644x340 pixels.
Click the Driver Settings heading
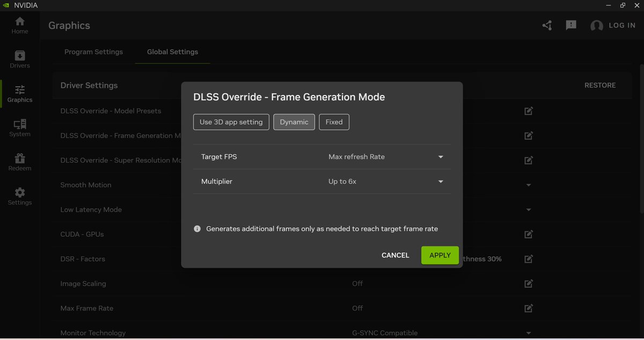click(x=89, y=85)
